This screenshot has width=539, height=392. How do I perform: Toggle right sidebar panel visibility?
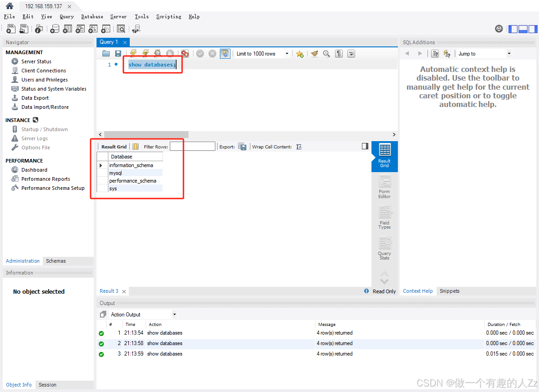[533, 29]
